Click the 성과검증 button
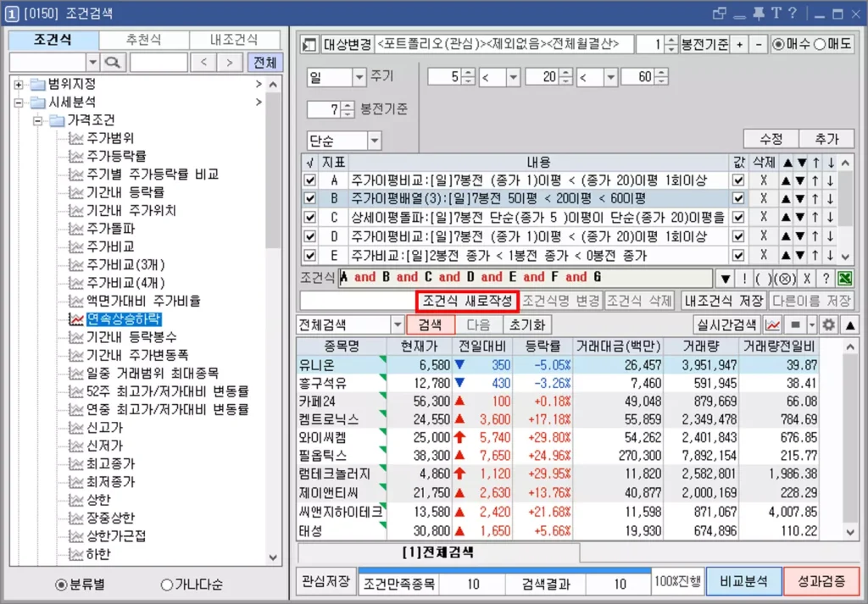This screenshot has height=604, width=868. [x=821, y=581]
